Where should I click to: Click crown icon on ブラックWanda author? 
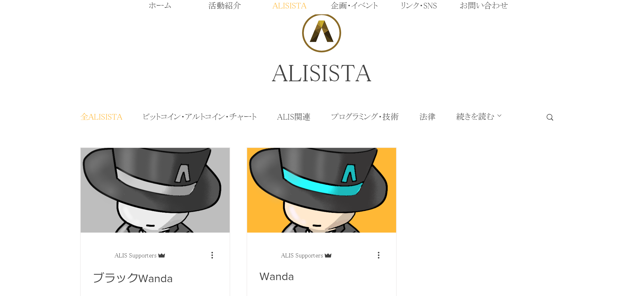tap(162, 255)
